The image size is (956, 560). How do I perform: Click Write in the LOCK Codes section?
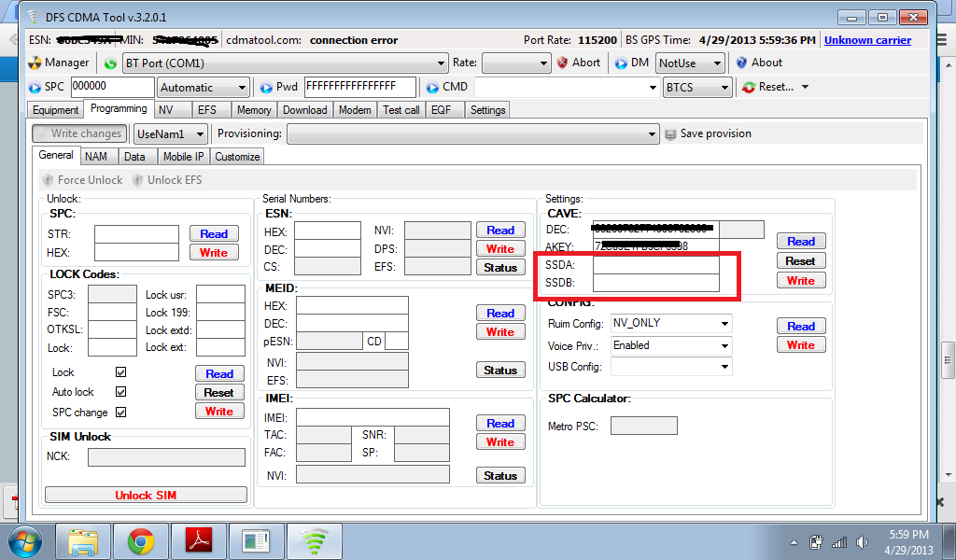[219, 412]
